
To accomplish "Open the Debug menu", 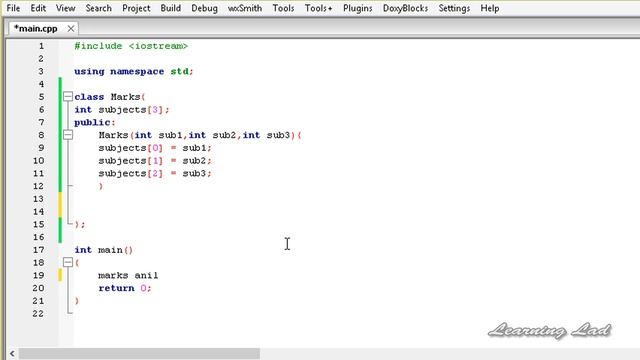I will pos(204,8).
